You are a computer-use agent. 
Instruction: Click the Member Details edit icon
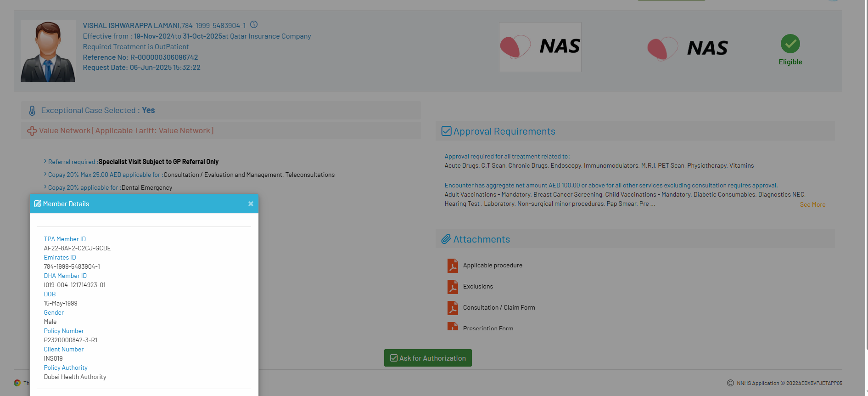[38, 204]
